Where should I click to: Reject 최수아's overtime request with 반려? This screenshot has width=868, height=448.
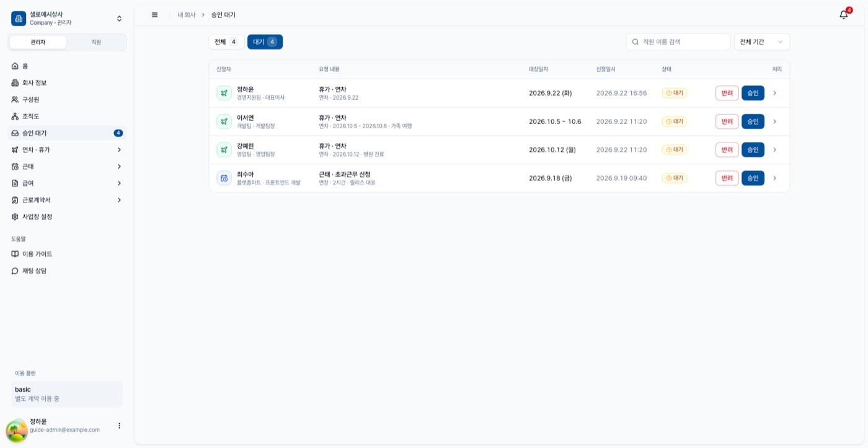tap(727, 178)
